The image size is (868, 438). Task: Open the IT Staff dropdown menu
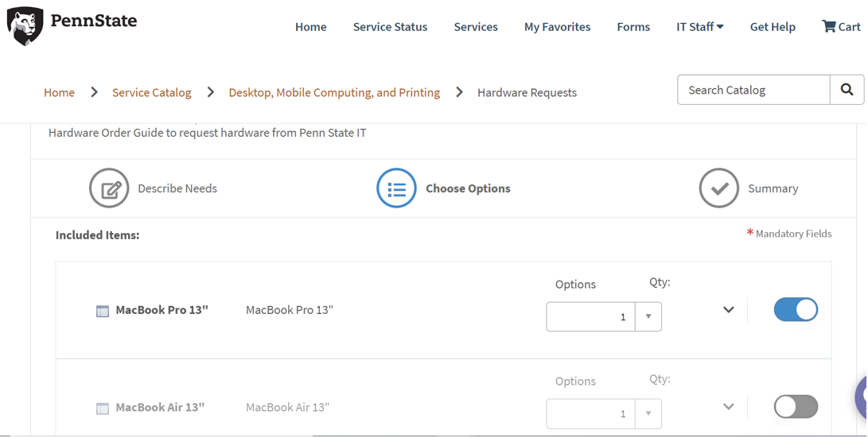tap(699, 26)
